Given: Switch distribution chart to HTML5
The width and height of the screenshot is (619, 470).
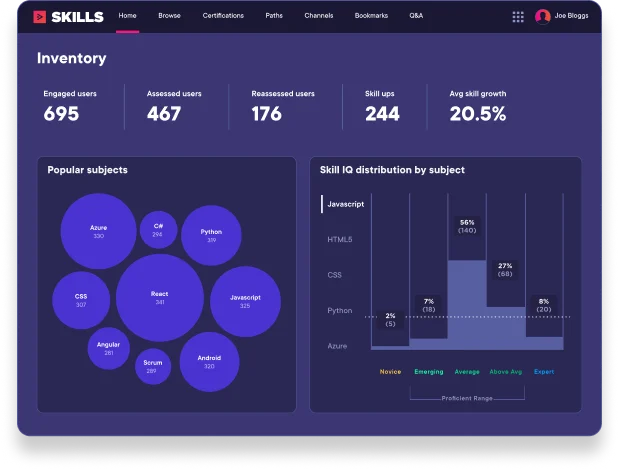Looking at the screenshot, I should pos(339,240).
